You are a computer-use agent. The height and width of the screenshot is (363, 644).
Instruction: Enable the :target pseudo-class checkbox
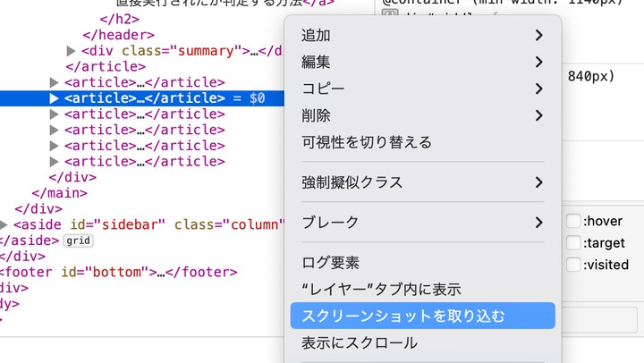(573, 242)
